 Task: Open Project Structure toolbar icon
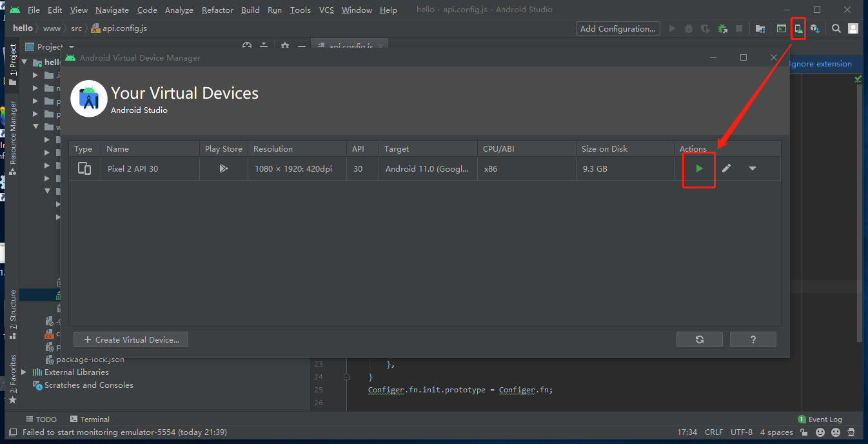click(760, 28)
